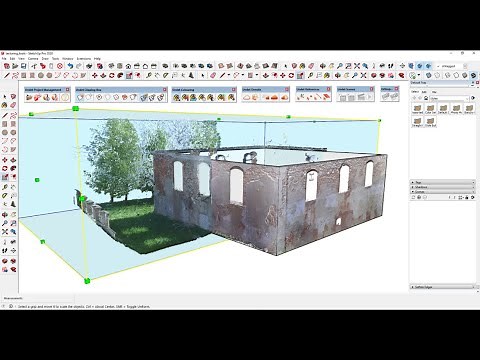The image size is (480, 360).
Task: Close the Undet References toolbar
Action: [329, 89]
